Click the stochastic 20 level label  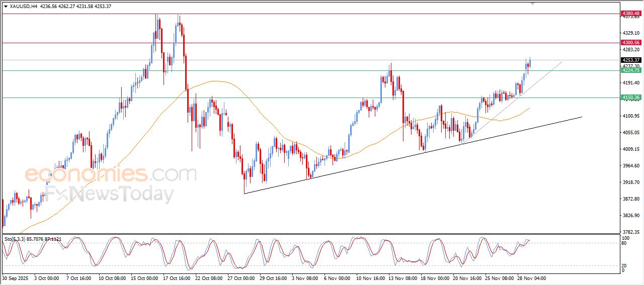(x=625, y=265)
